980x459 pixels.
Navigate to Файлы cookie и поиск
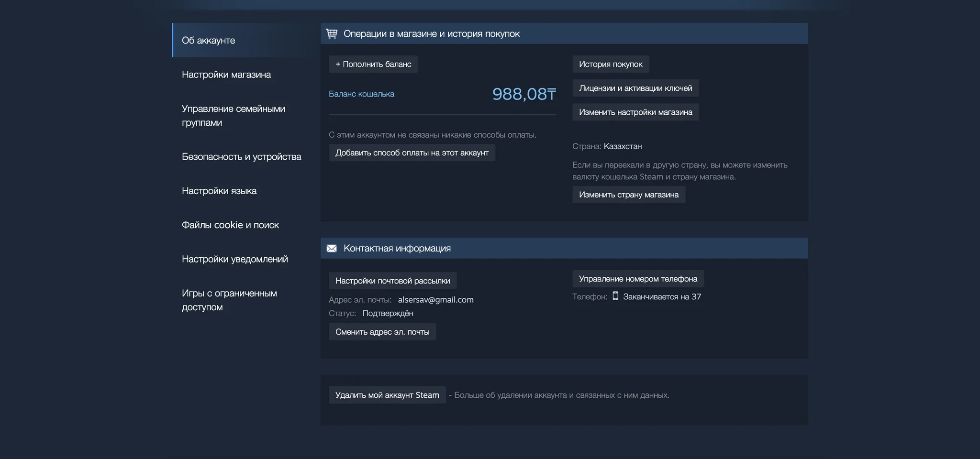pos(230,225)
